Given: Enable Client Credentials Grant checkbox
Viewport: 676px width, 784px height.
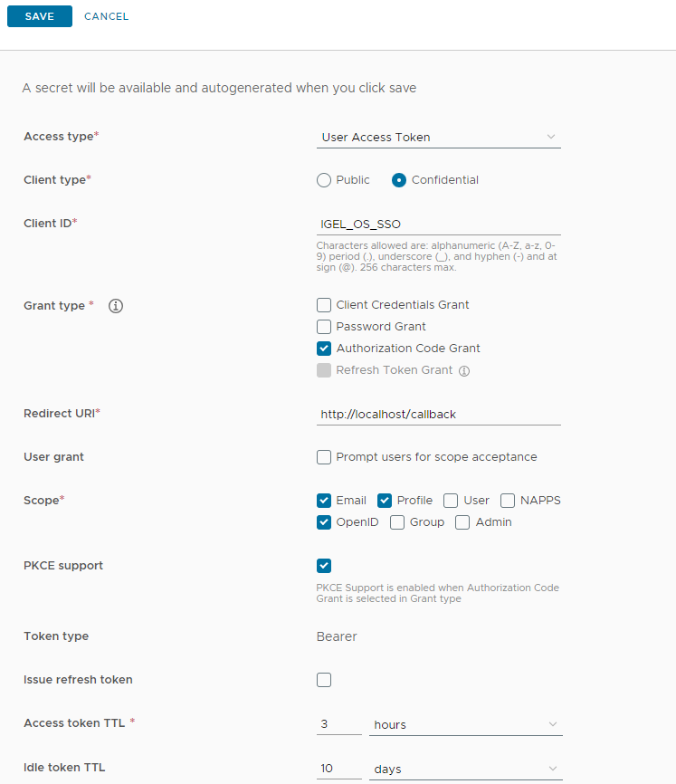Looking at the screenshot, I should click(324, 305).
